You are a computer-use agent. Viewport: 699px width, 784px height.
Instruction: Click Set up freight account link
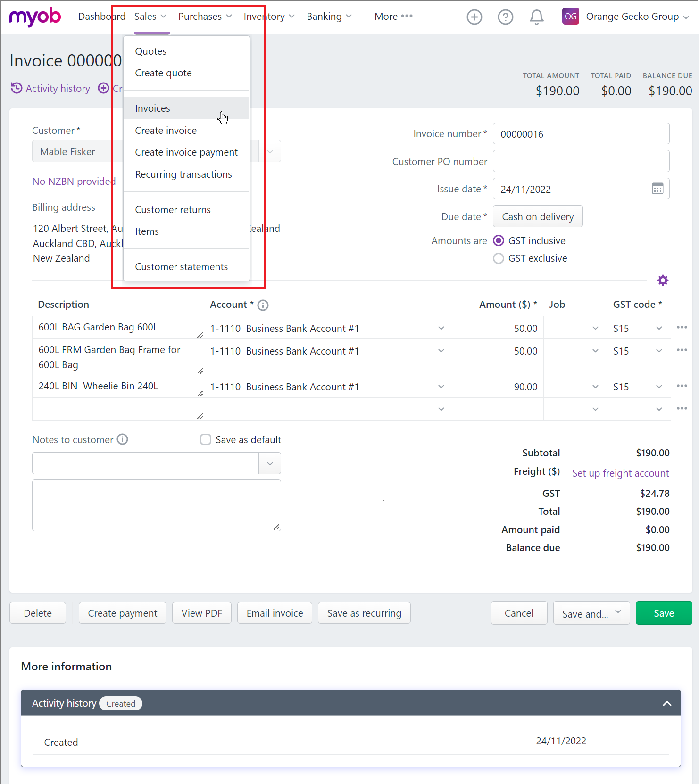pyautogui.click(x=620, y=473)
